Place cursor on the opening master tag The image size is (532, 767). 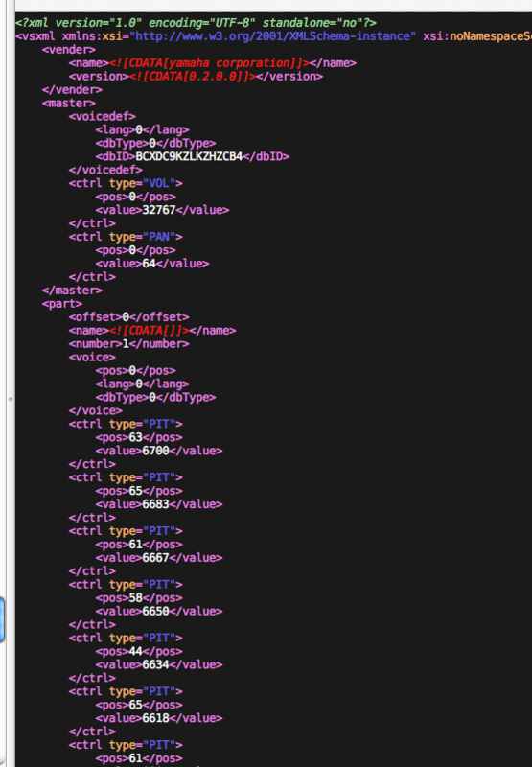pyautogui.click(x=68, y=104)
